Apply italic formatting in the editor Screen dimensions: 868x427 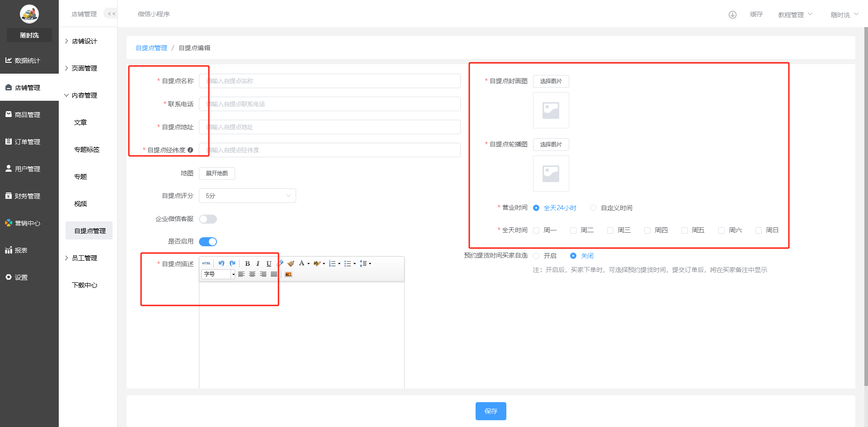click(x=258, y=263)
